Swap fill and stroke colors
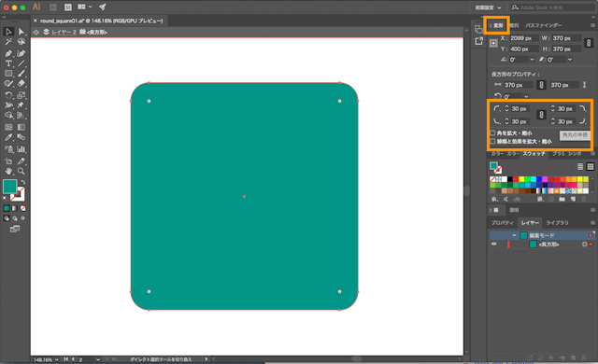This screenshot has height=364, width=598. (23, 182)
